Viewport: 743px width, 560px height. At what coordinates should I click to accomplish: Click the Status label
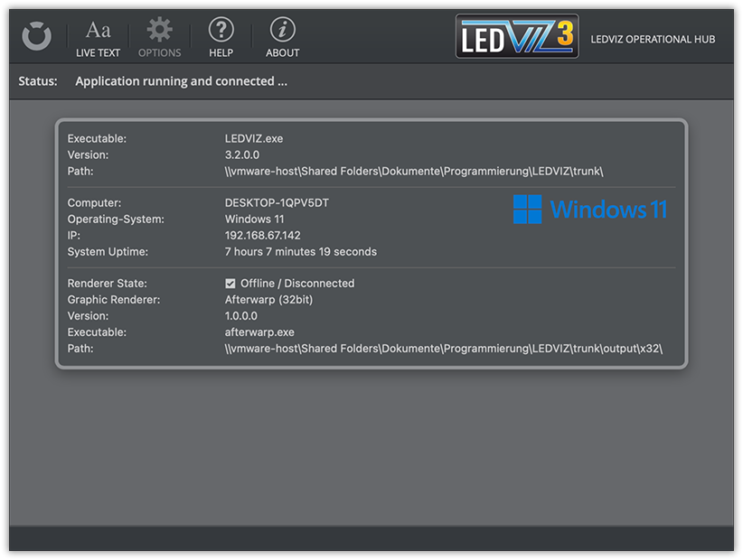coord(38,81)
